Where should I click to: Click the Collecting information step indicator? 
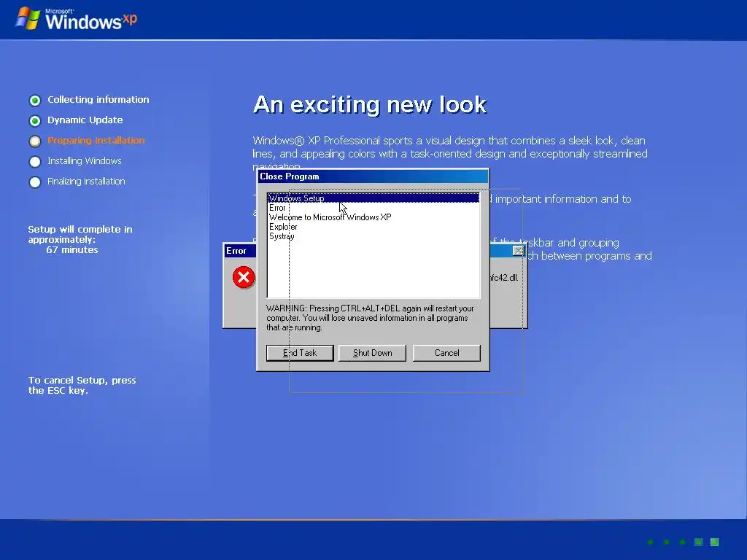click(35, 100)
